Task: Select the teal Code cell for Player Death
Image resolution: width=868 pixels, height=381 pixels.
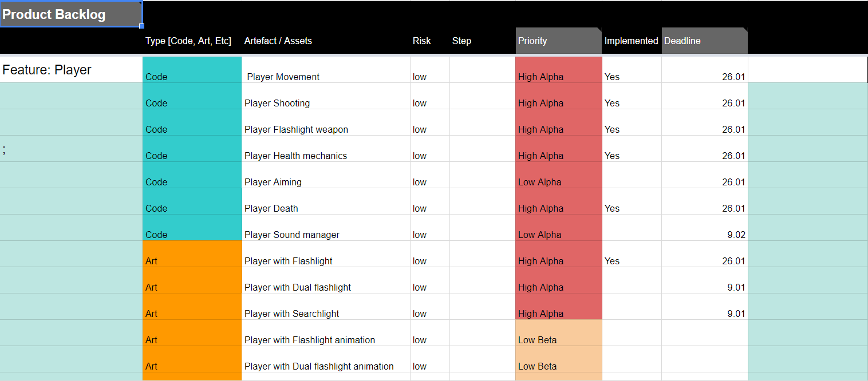Action: (x=192, y=208)
